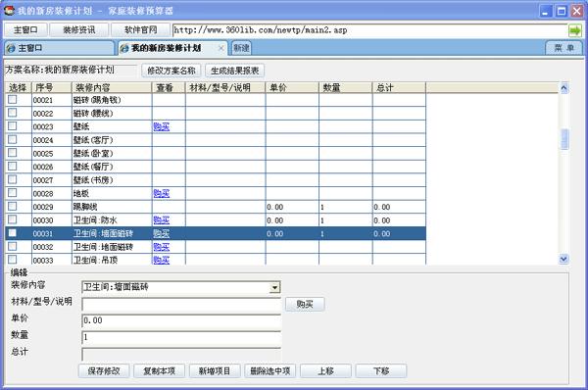Check the box for row 00021
Screen dimensions: 588x390
coord(13,99)
